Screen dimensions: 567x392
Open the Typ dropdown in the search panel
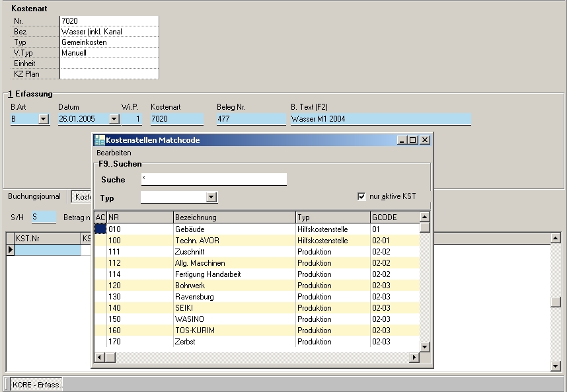tap(211, 198)
